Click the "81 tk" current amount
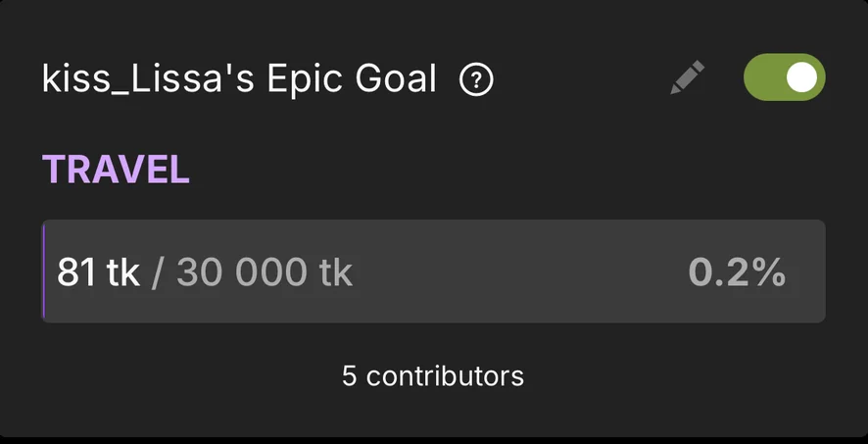The height and width of the screenshot is (444, 868). tap(98, 272)
